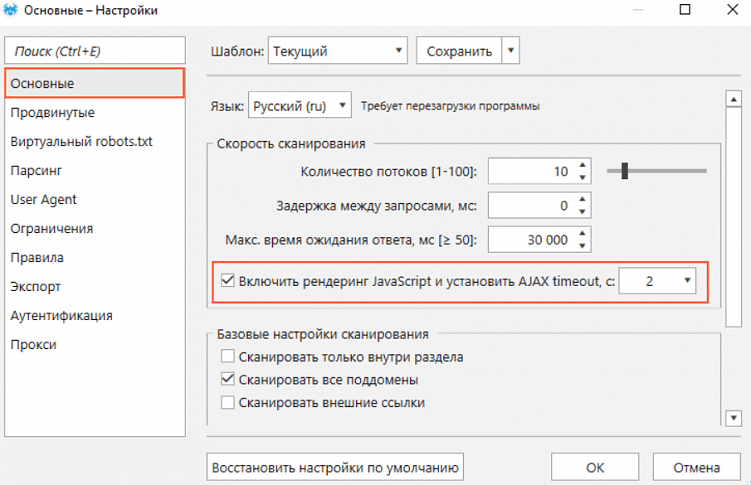The image size is (751, 485).
Task: Click the threads count slider handle
Action: pos(625,170)
